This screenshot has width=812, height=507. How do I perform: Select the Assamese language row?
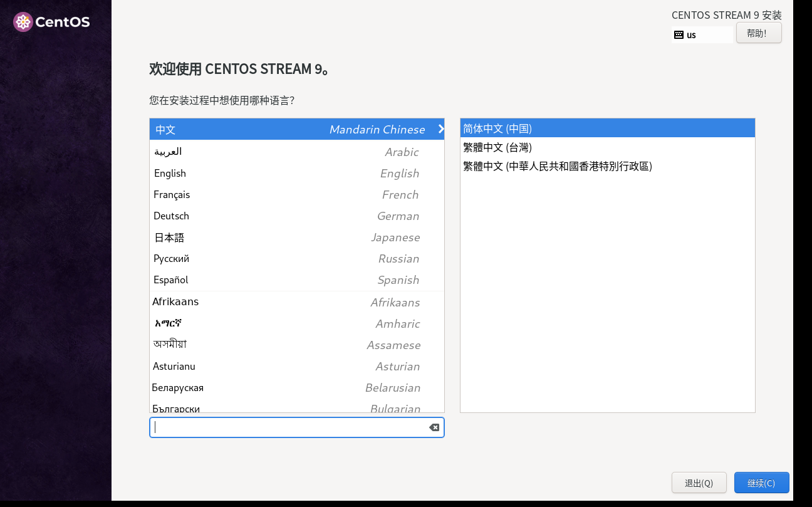coord(297,345)
